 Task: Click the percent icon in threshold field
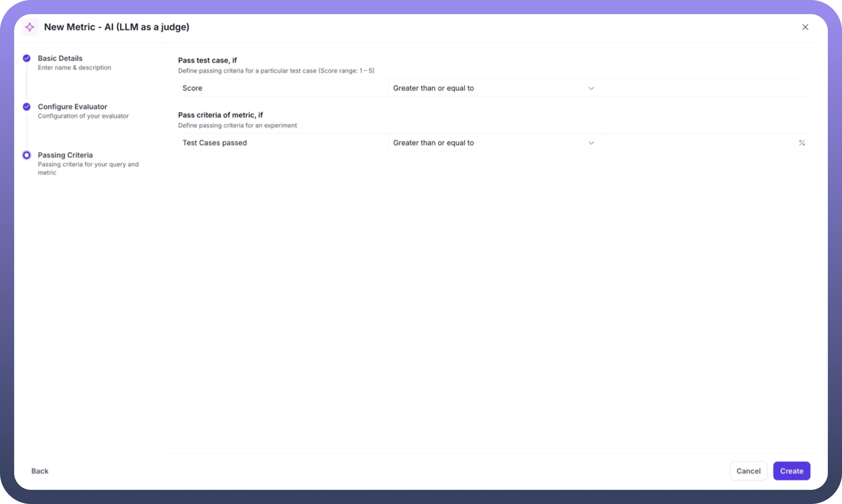click(802, 143)
